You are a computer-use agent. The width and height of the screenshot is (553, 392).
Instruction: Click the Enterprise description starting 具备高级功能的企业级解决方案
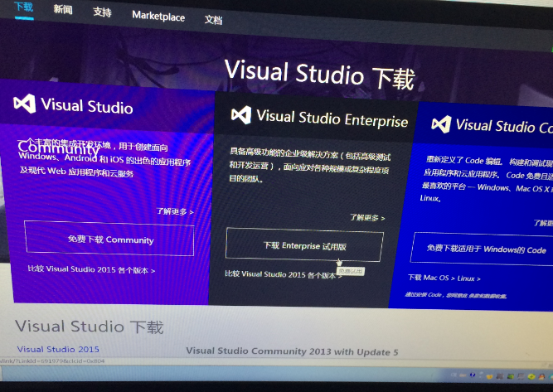[x=309, y=165]
